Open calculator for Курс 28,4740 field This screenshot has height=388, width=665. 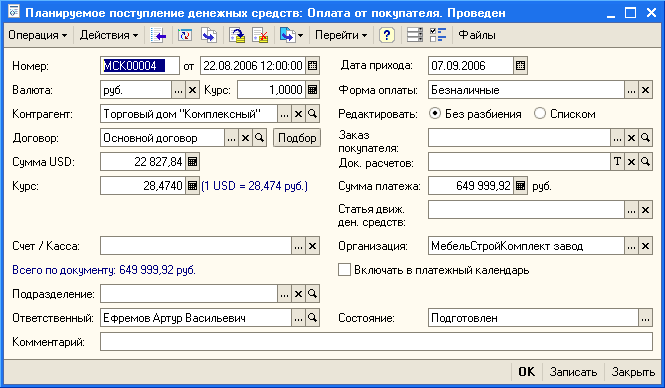192,186
